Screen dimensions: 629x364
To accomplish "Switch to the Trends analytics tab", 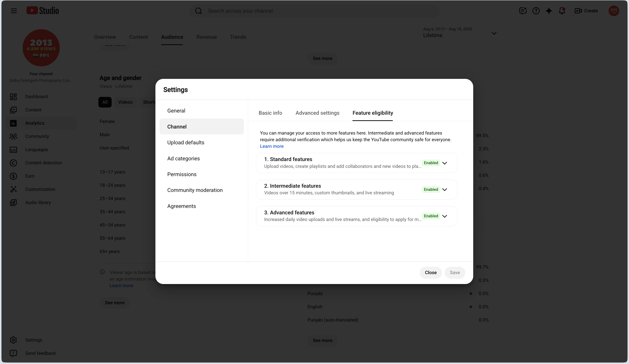I will pos(238,37).
